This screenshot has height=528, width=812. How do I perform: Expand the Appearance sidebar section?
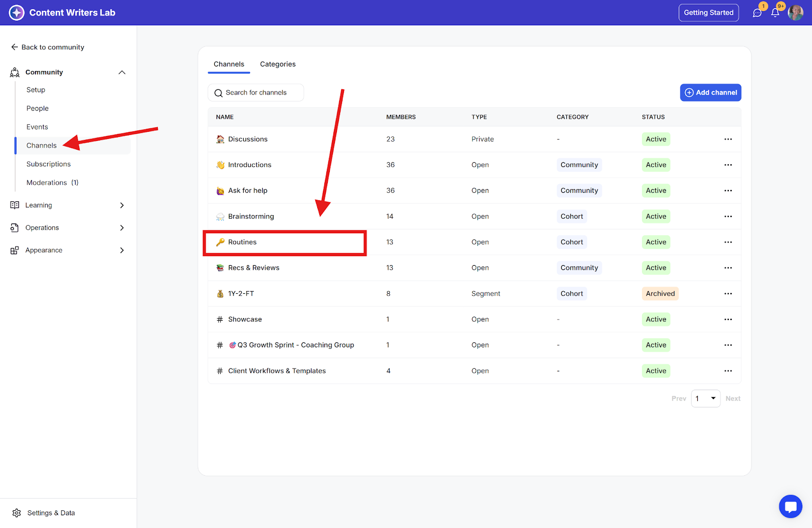click(122, 250)
